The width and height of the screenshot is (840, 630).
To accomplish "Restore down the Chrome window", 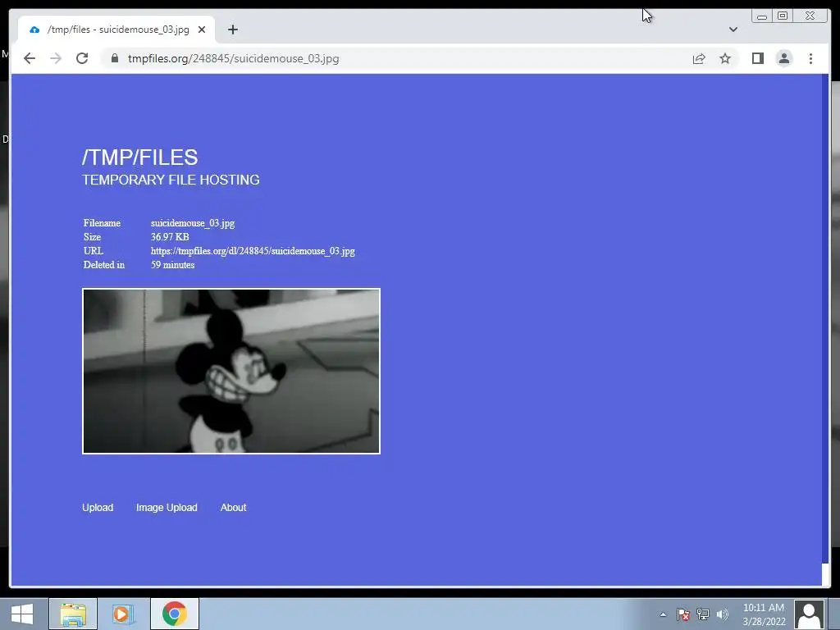I will (x=782, y=16).
